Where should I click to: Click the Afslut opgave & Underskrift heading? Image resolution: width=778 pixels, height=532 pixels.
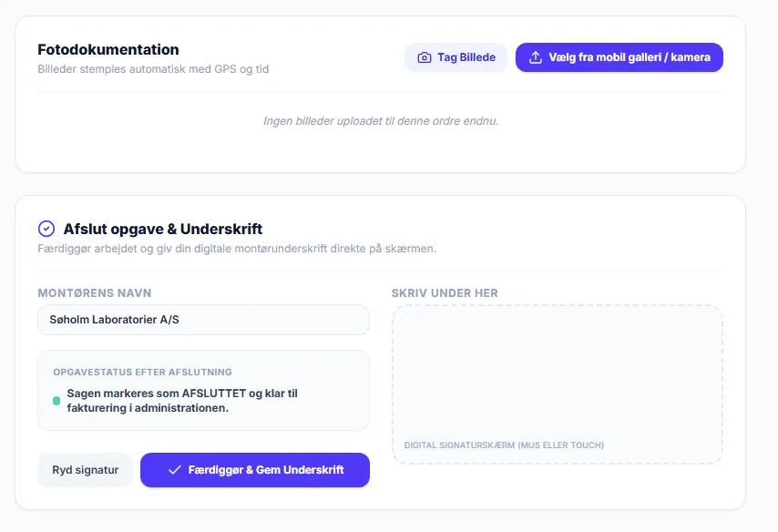click(163, 229)
